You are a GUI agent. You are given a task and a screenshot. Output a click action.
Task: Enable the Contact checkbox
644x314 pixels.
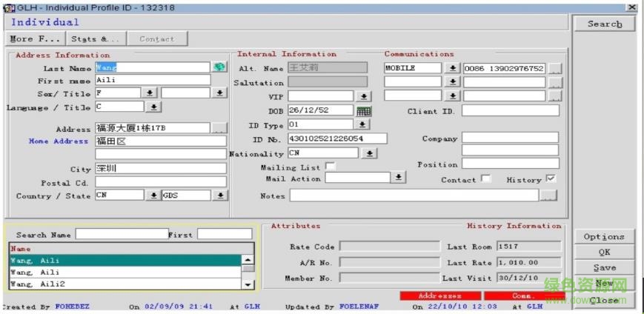[x=485, y=179]
